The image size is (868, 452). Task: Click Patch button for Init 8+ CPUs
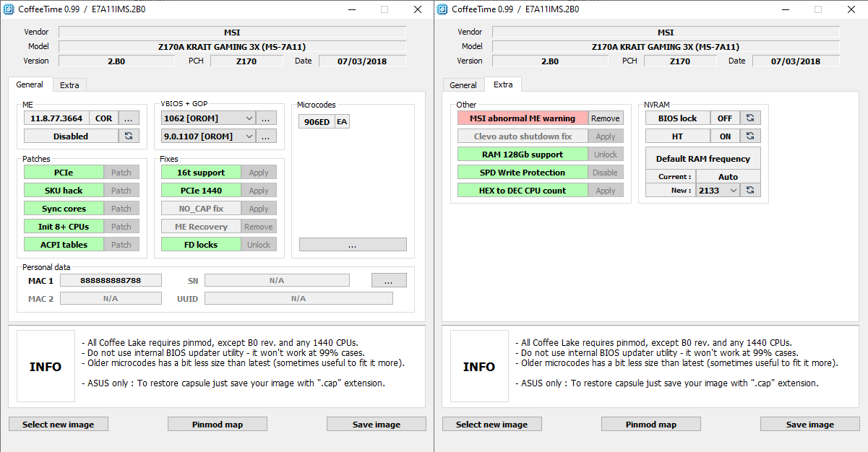tap(121, 226)
